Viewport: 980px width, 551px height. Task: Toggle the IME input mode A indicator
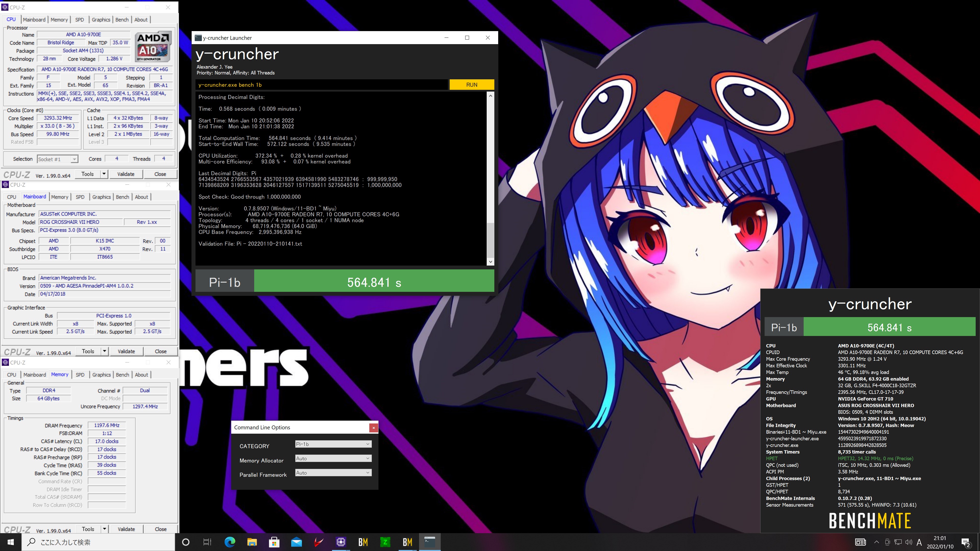pyautogui.click(x=919, y=542)
